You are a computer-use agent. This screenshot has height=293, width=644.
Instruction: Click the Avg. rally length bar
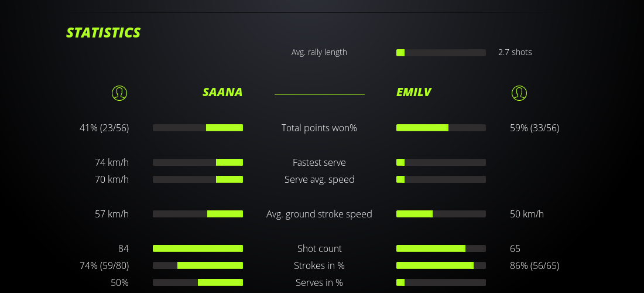(x=441, y=53)
